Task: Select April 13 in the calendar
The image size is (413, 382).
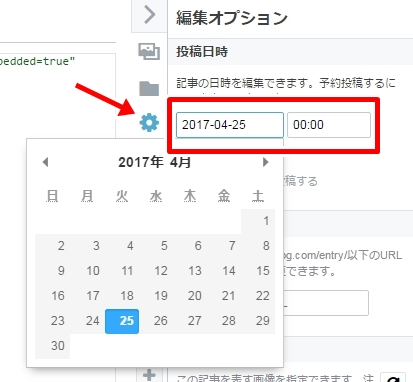Action: click(190, 271)
